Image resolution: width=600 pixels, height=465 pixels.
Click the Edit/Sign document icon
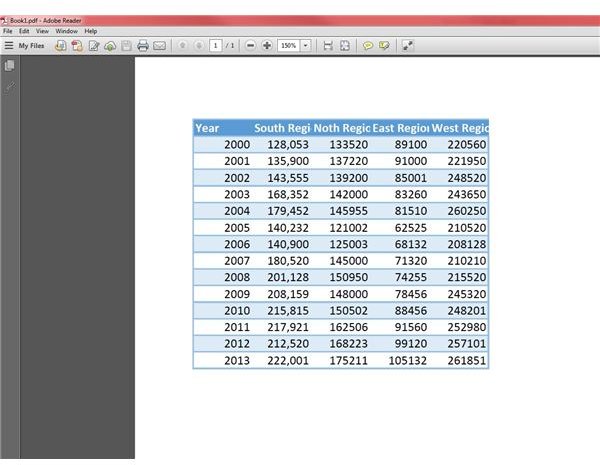click(94, 46)
